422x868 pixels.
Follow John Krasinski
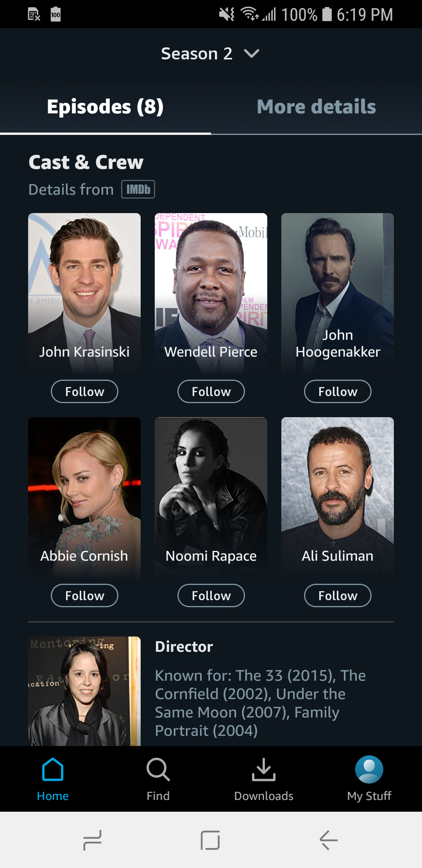point(84,391)
